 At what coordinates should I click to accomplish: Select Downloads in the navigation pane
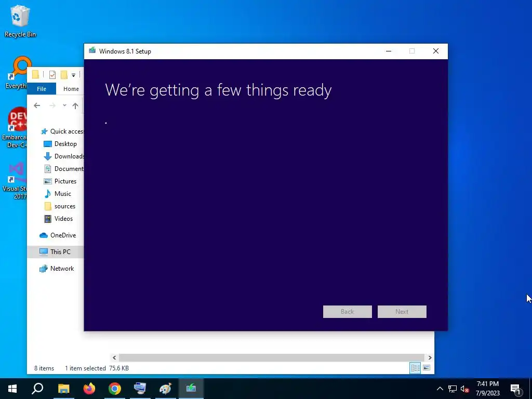[x=64, y=156]
